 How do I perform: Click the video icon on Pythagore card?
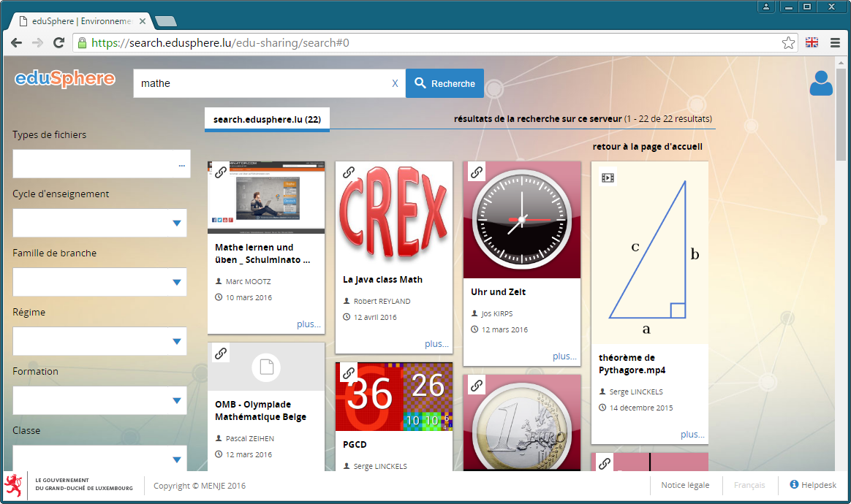coord(608,177)
